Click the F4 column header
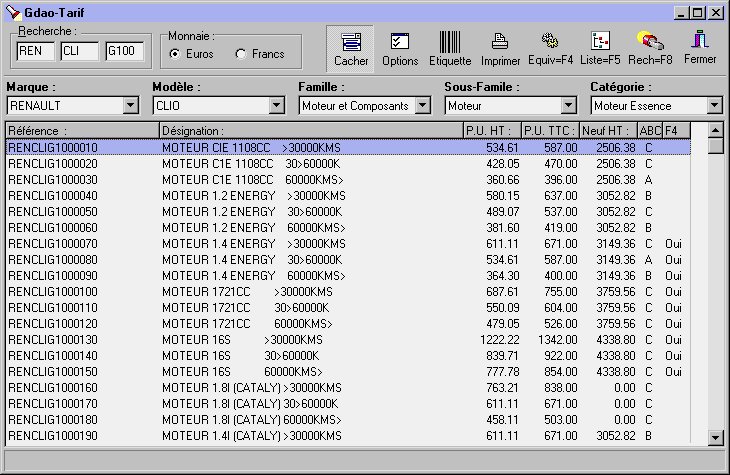 (676, 131)
